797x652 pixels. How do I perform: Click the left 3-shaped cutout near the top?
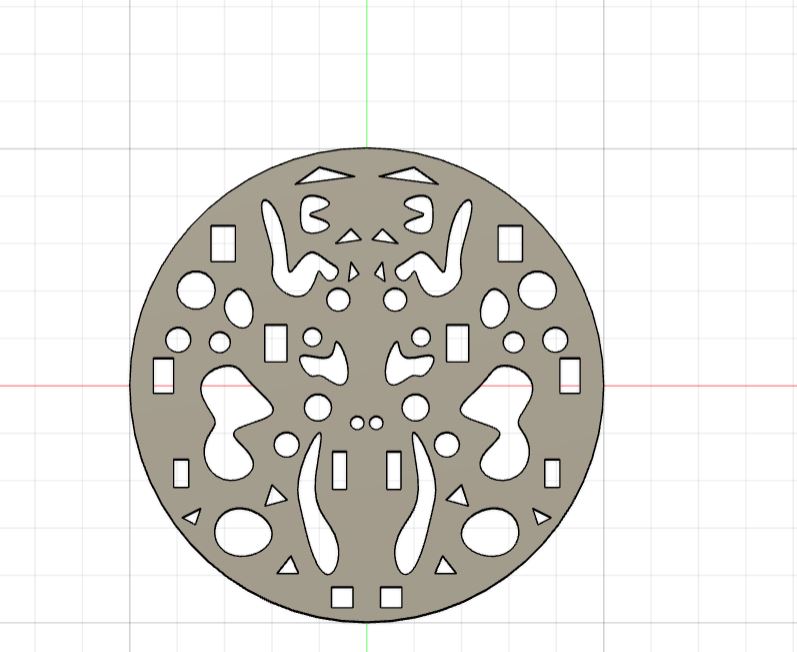315,214
